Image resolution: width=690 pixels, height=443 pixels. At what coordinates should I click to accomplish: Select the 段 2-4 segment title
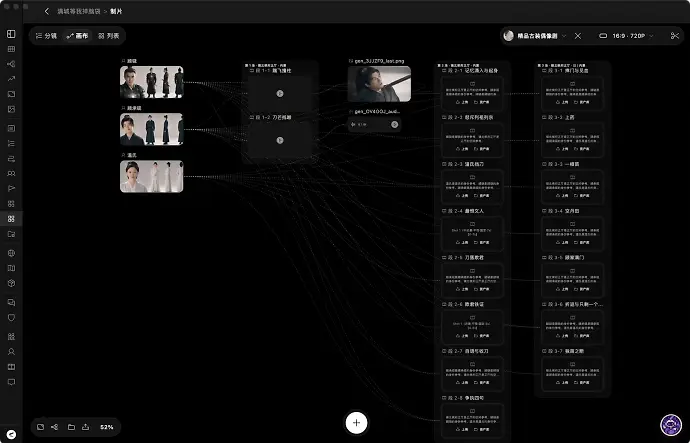pos(463,211)
